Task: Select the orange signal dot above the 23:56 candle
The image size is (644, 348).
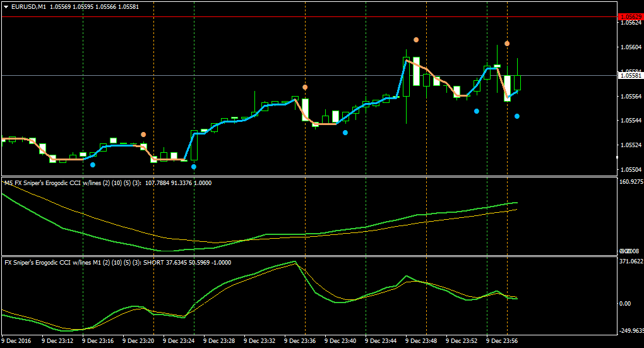Action: click(x=507, y=44)
